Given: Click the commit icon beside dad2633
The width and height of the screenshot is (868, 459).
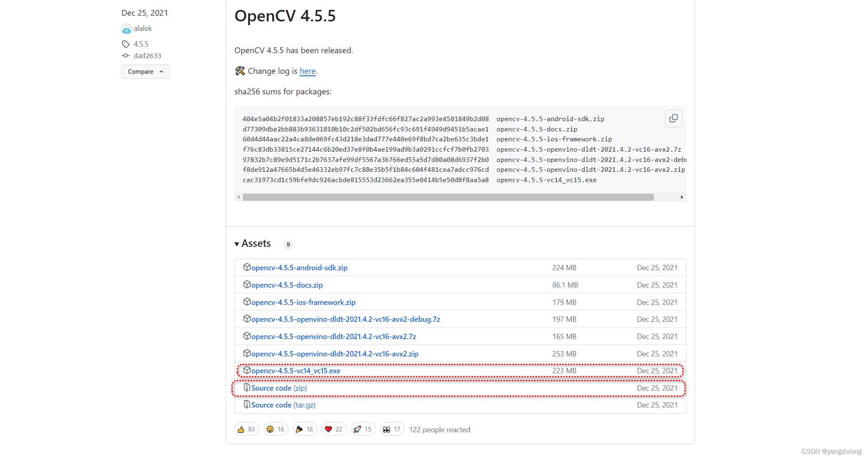Looking at the screenshot, I should pos(126,56).
